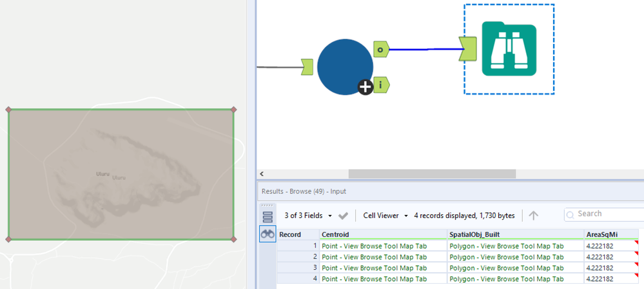This screenshot has width=644, height=289.
Task: Click the blue tool's input anchor
Action: pos(307,67)
